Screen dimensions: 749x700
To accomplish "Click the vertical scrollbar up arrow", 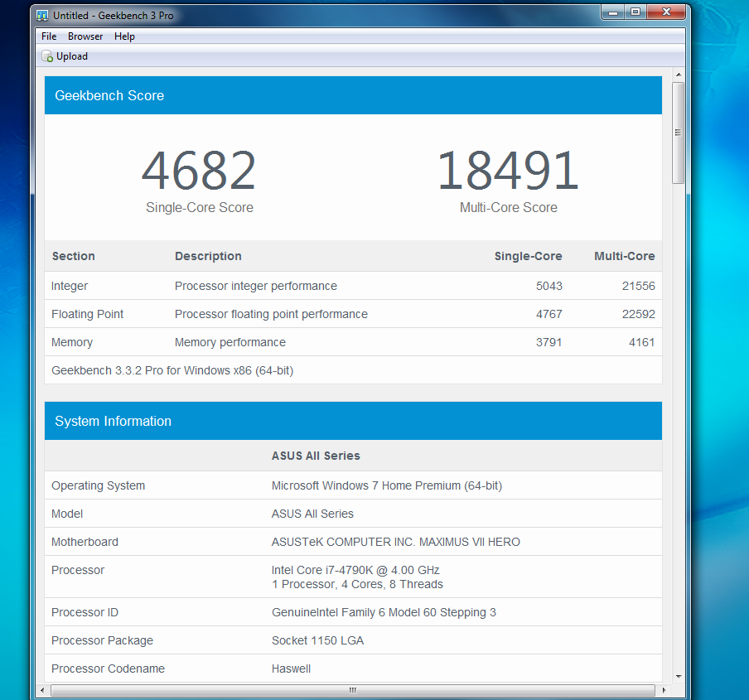I will (x=679, y=75).
